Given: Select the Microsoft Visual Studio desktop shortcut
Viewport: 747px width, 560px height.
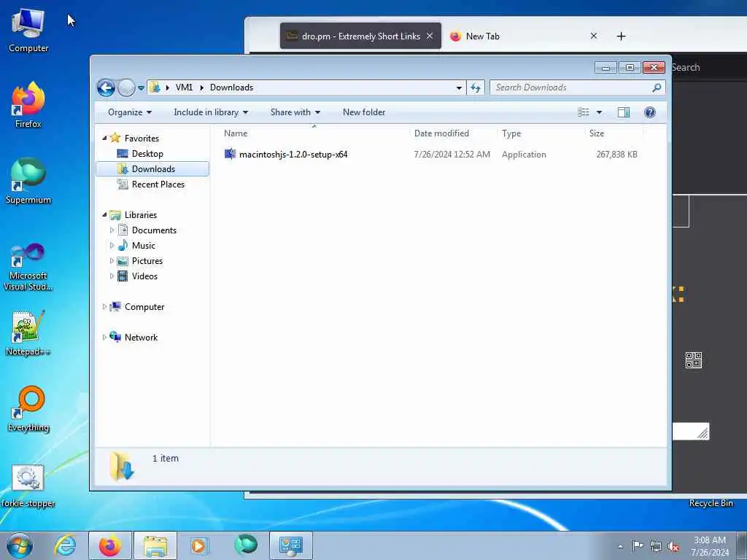Looking at the screenshot, I should 28,267.
